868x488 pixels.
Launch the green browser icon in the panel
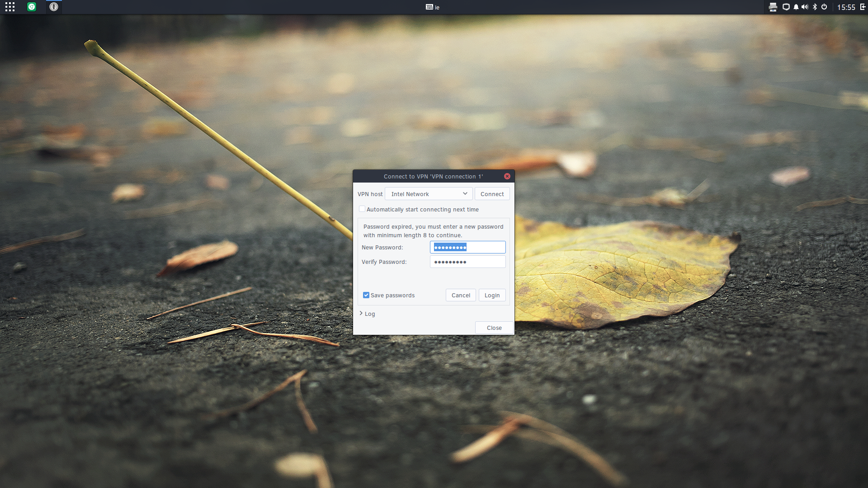(x=32, y=7)
